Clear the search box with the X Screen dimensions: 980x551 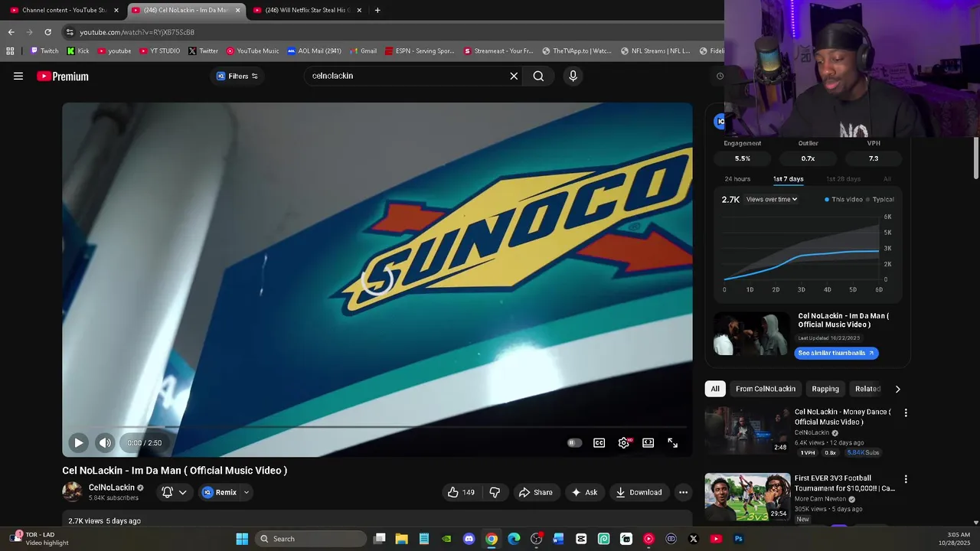(514, 76)
